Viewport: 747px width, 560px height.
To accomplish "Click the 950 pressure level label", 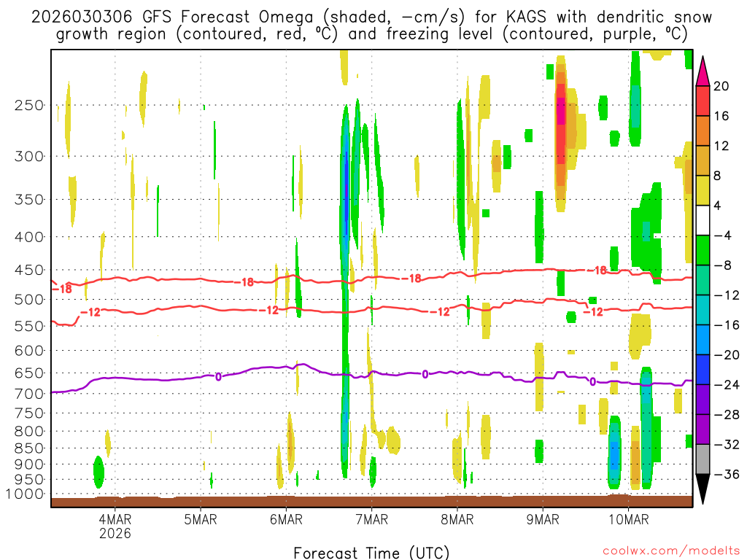I will (29, 480).
